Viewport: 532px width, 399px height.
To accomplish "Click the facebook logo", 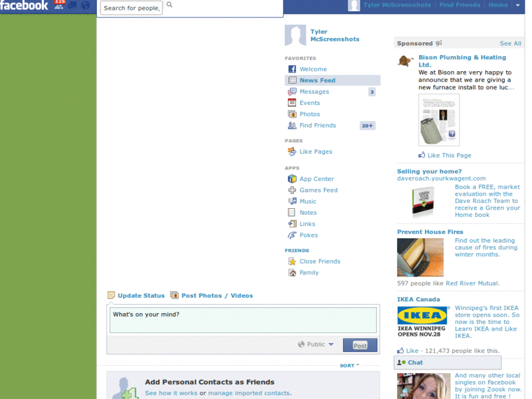I will point(24,5).
